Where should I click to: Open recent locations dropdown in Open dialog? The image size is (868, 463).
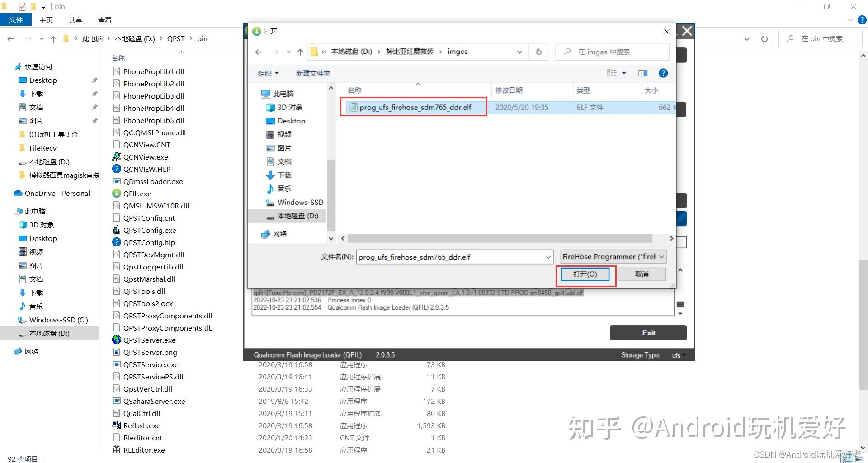pos(288,52)
